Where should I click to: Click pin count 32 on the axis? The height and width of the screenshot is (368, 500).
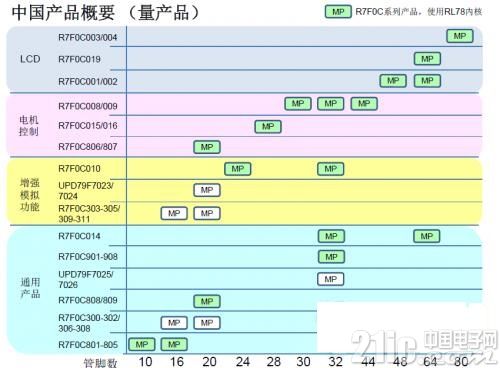336,362
